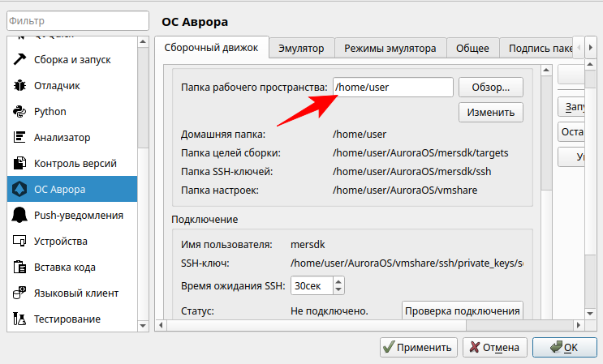Click the Применить button
603x364 pixels.
tap(419, 347)
